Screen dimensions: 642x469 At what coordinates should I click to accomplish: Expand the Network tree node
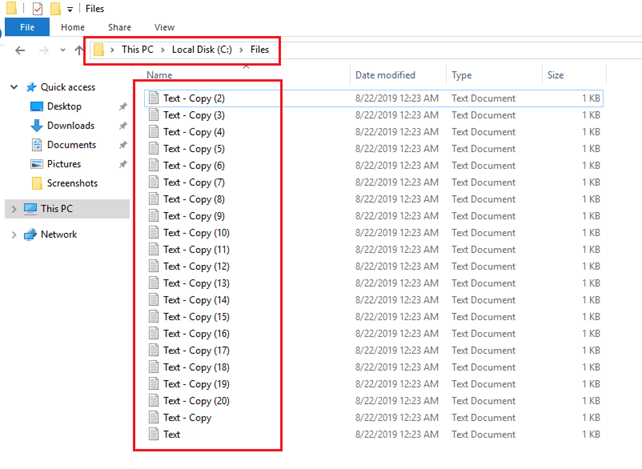coord(14,235)
